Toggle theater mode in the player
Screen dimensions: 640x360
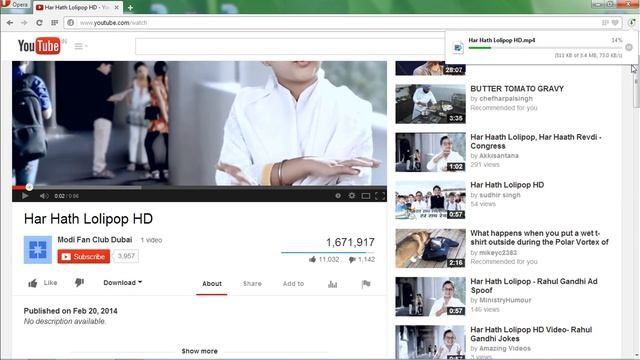click(x=366, y=196)
